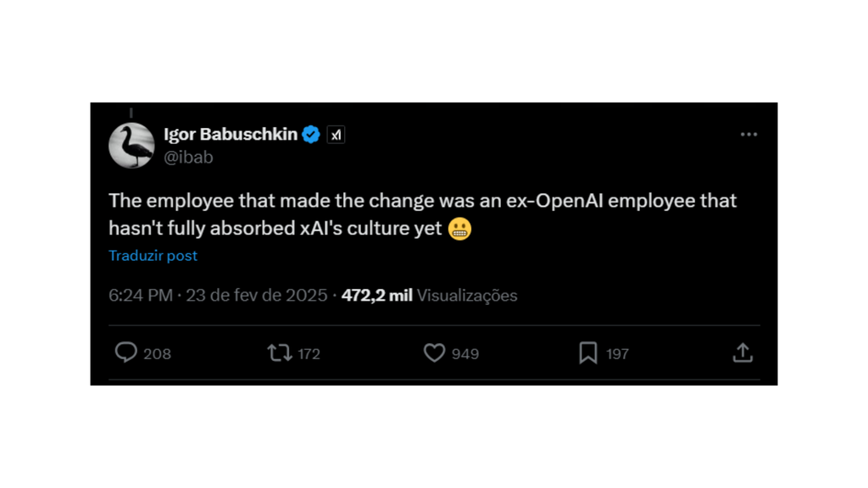Click the 172 reposts count

click(x=309, y=354)
